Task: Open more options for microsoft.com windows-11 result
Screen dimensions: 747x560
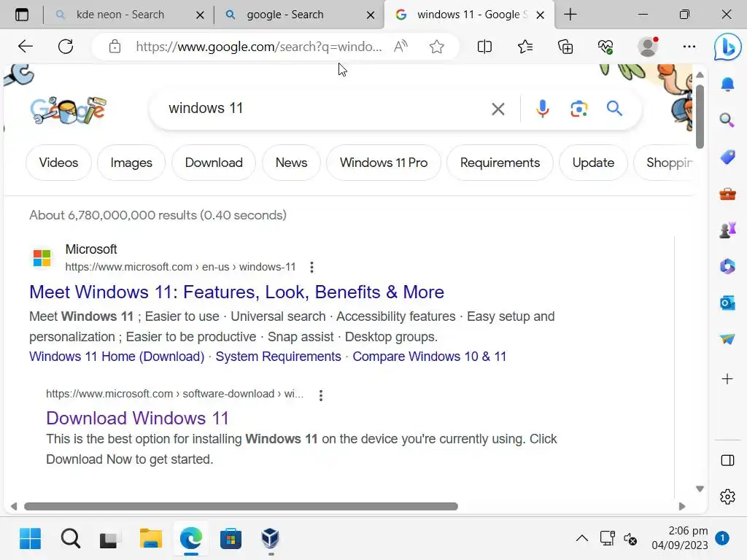Action: pyautogui.click(x=311, y=267)
